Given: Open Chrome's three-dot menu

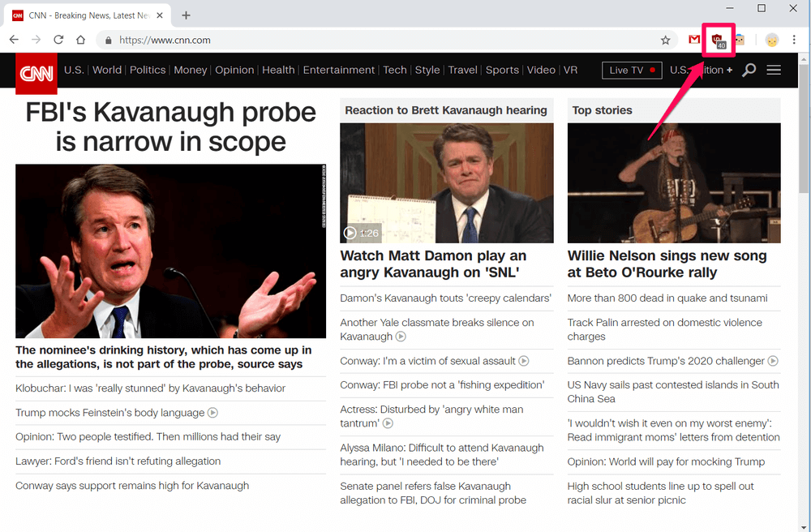Looking at the screenshot, I should coord(794,40).
